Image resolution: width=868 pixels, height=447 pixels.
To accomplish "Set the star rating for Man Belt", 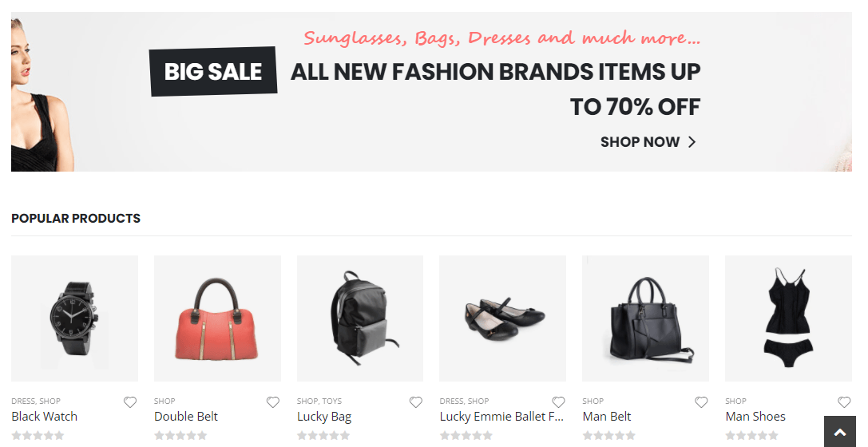I will tap(608, 436).
